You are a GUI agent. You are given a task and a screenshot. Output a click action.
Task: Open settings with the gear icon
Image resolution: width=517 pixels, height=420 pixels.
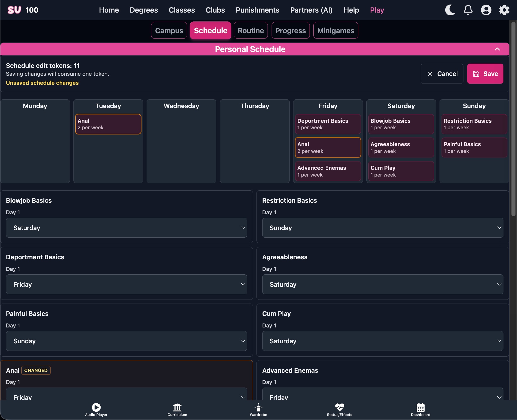(504, 10)
